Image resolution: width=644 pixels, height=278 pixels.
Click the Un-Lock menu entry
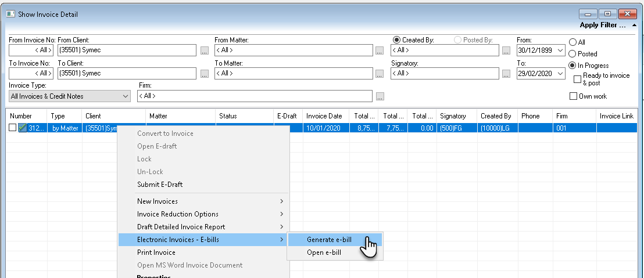pyautogui.click(x=203, y=171)
